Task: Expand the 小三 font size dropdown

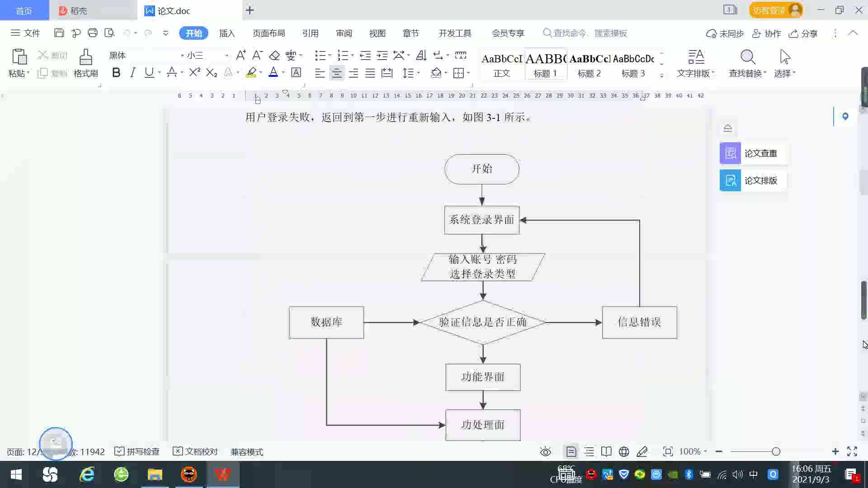Action: [226, 56]
